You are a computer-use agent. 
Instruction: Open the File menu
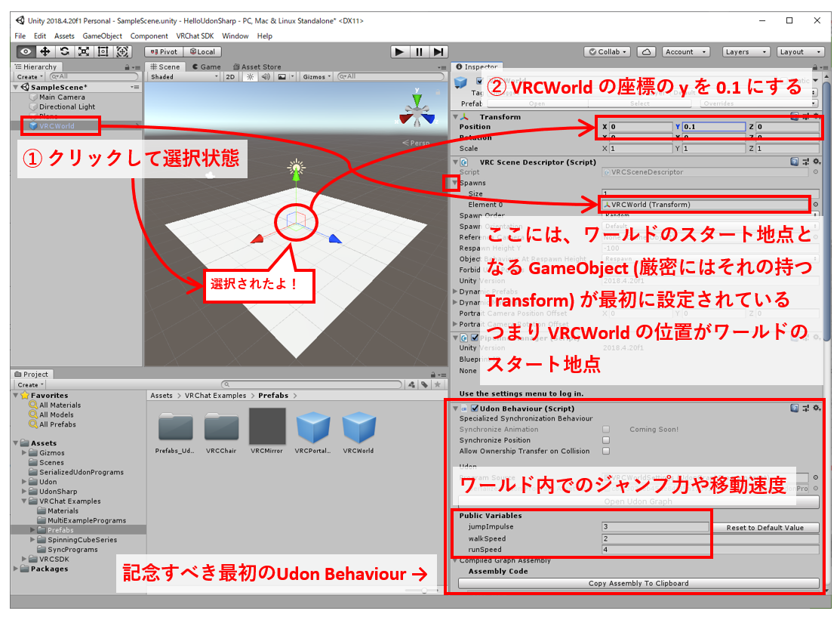pos(20,36)
